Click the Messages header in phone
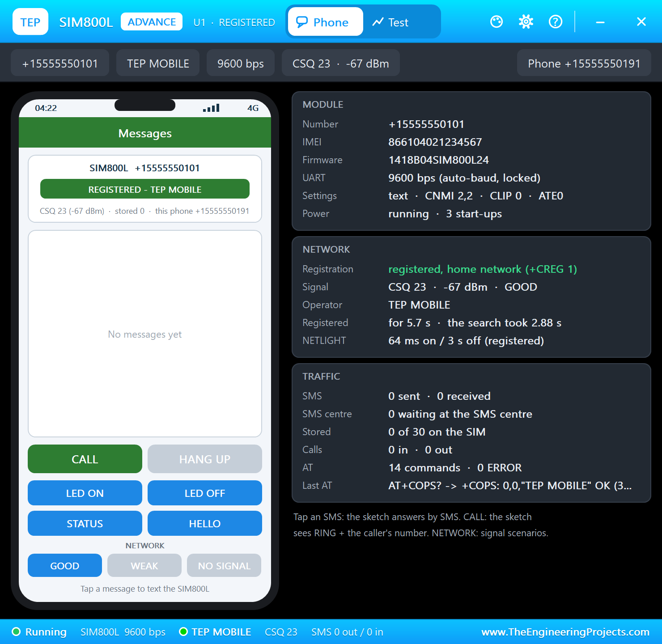 point(145,133)
